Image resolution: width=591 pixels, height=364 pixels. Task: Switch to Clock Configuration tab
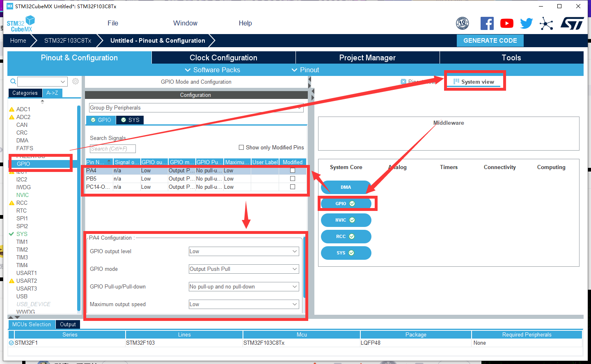click(223, 57)
